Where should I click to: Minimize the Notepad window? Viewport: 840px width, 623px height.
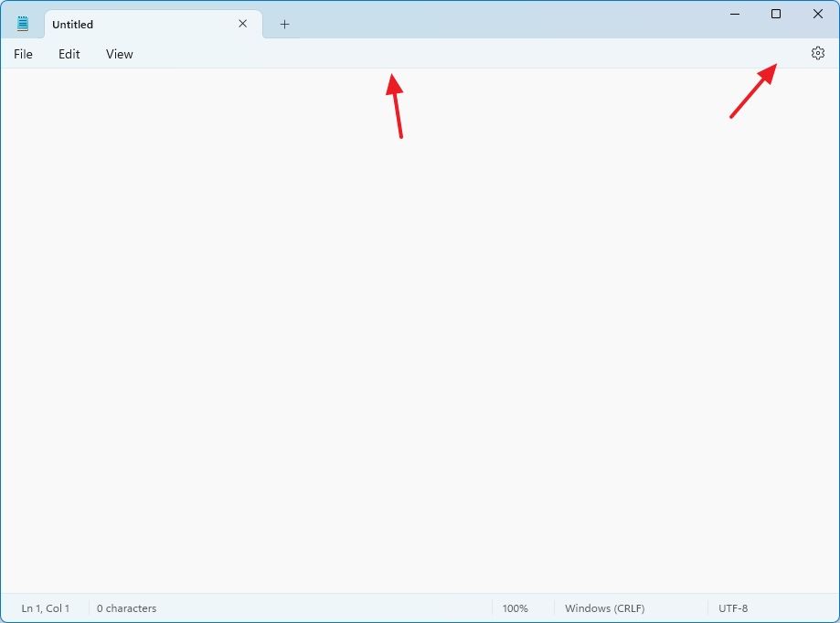click(734, 14)
